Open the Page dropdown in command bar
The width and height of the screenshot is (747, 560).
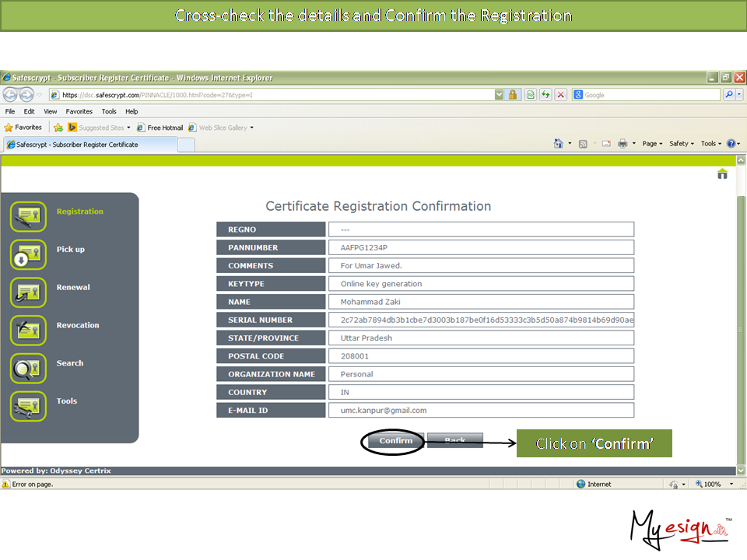coord(652,144)
